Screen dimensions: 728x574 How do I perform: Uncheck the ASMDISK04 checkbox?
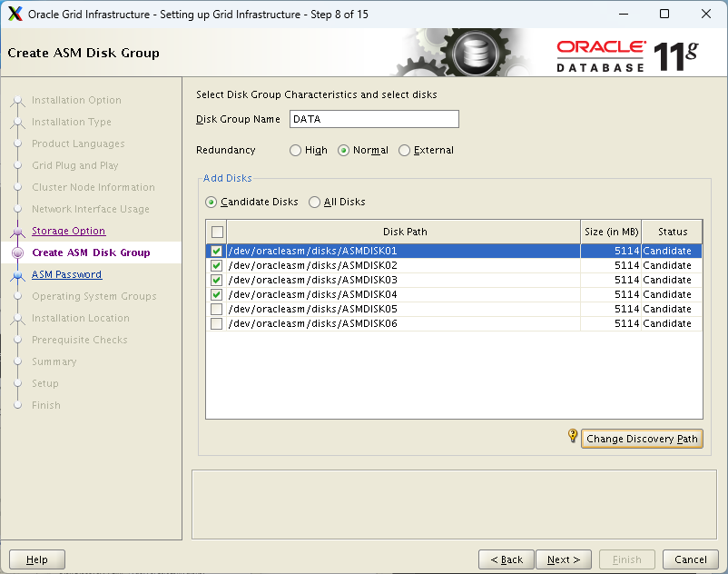(216, 294)
